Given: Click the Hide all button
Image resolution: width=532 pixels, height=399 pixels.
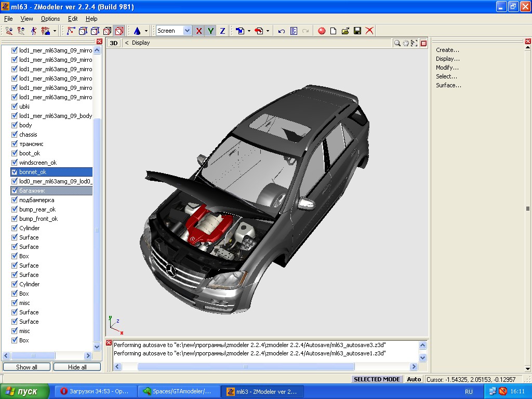Looking at the screenshot, I should [x=77, y=367].
